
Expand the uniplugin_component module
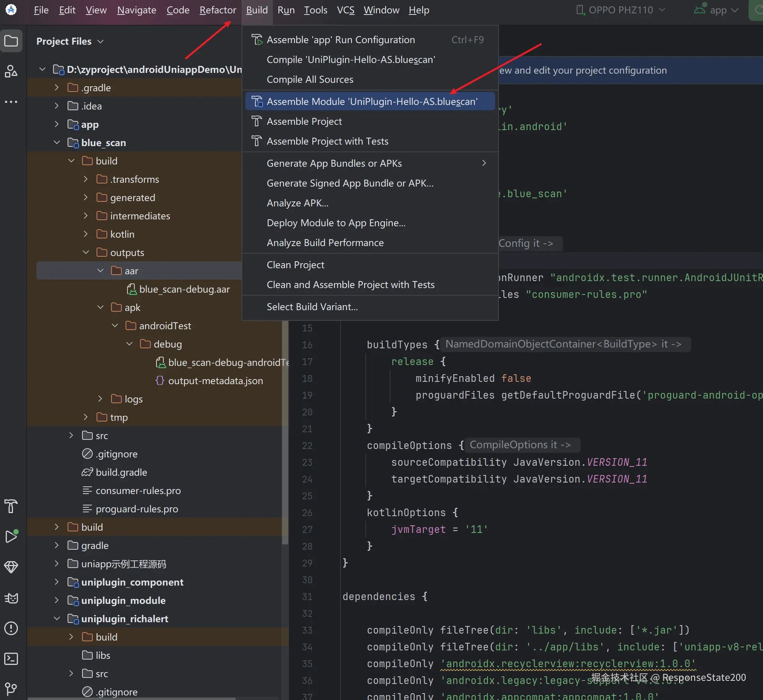pyautogui.click(x=56, y=582)
